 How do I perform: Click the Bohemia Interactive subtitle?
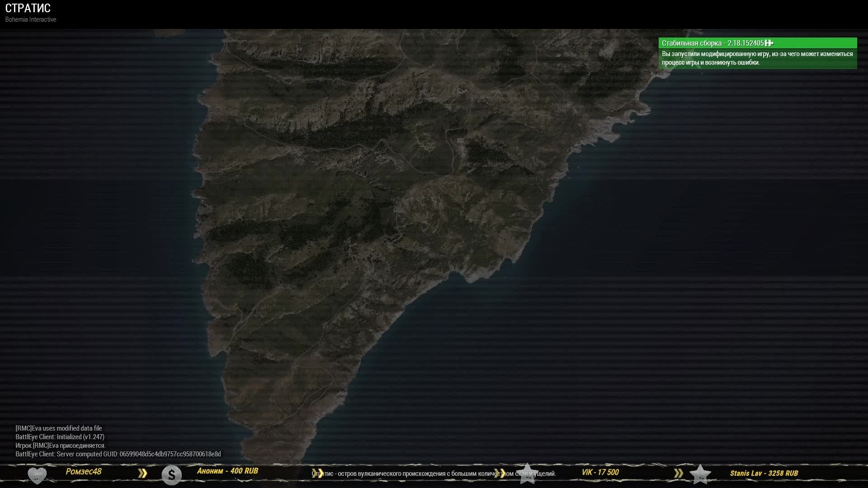point(31,19)
